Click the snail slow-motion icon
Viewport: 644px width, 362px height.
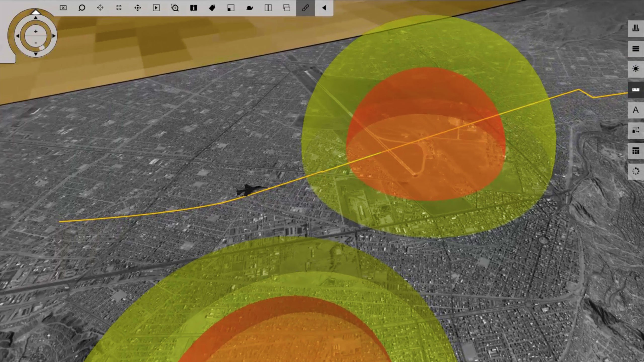pyautogui.click(x=250, y=8)
